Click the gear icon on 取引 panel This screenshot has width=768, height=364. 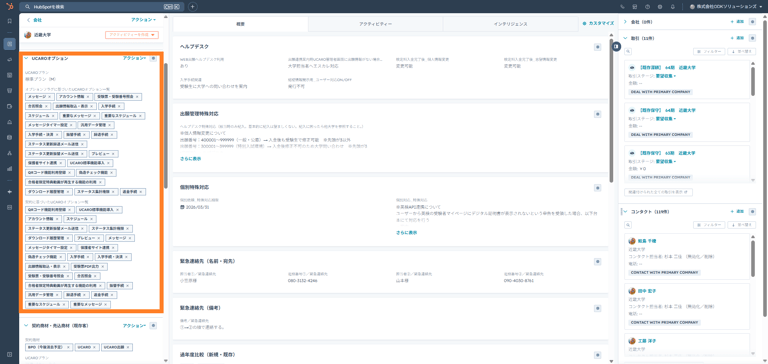coord(753,38)
